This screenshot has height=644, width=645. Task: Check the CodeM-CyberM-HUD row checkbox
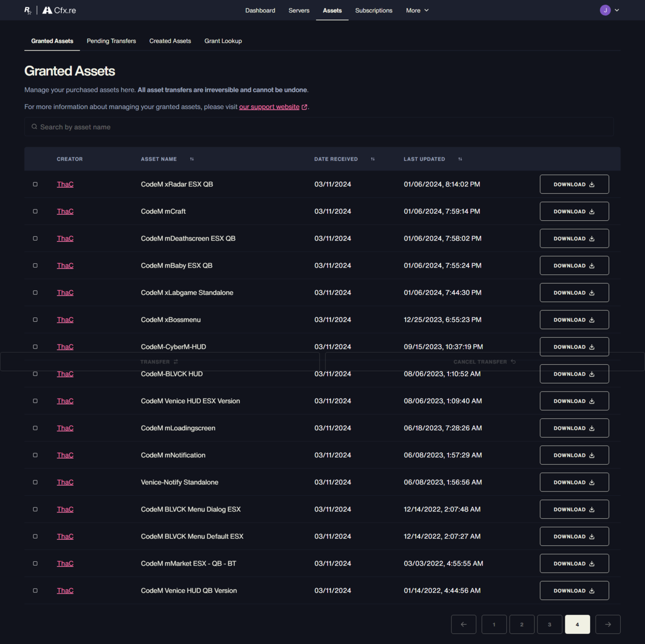click(35, 347)
